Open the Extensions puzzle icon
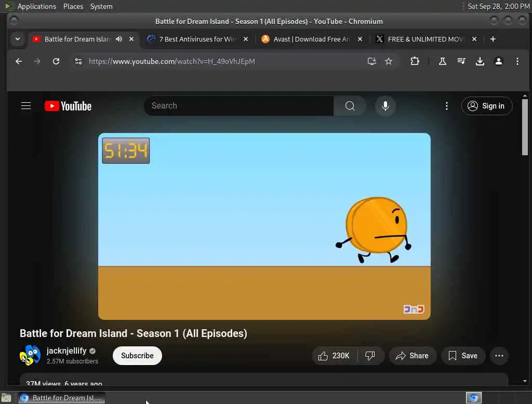 click(x=415, y=61)
